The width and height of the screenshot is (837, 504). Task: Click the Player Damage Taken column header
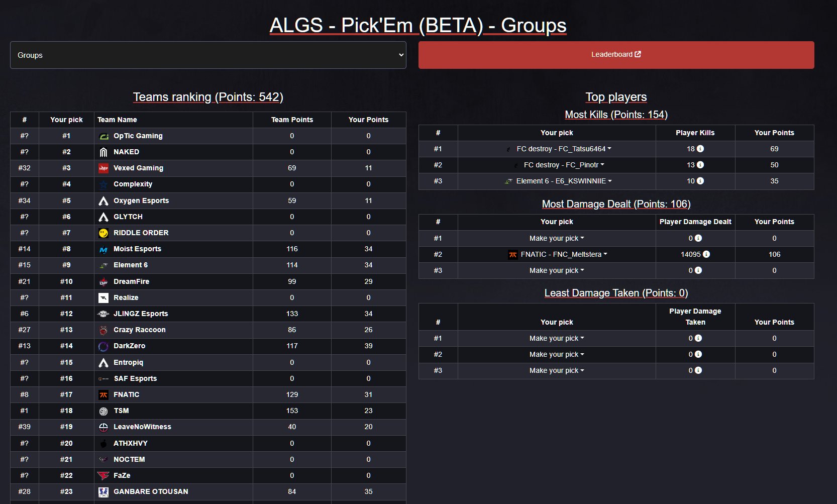695,317
